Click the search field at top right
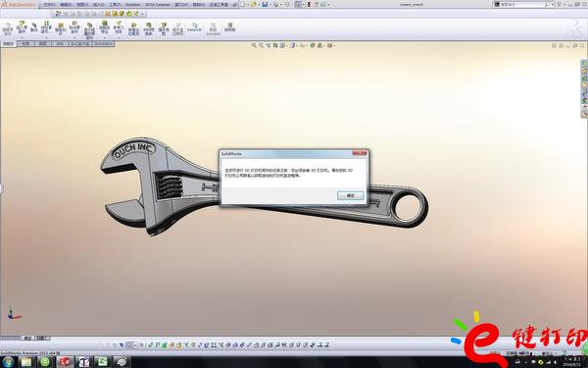Screen dimensions: 588x368 522,4
